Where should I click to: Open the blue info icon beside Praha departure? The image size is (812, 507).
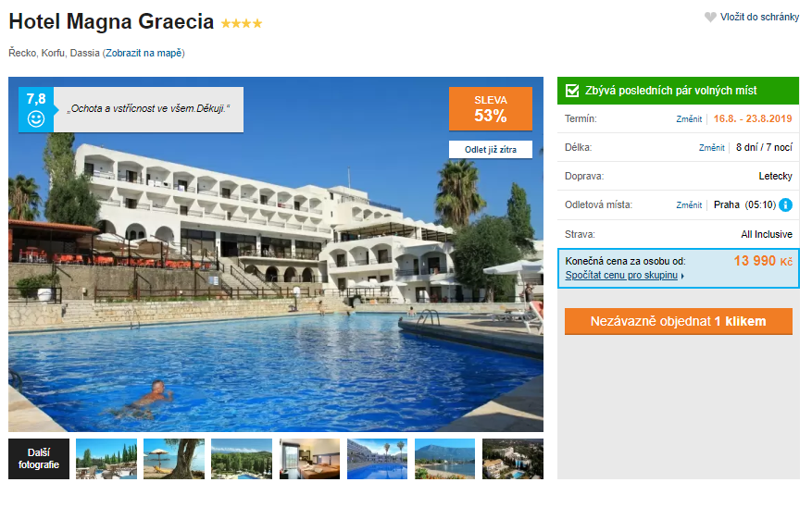point(785,205)
